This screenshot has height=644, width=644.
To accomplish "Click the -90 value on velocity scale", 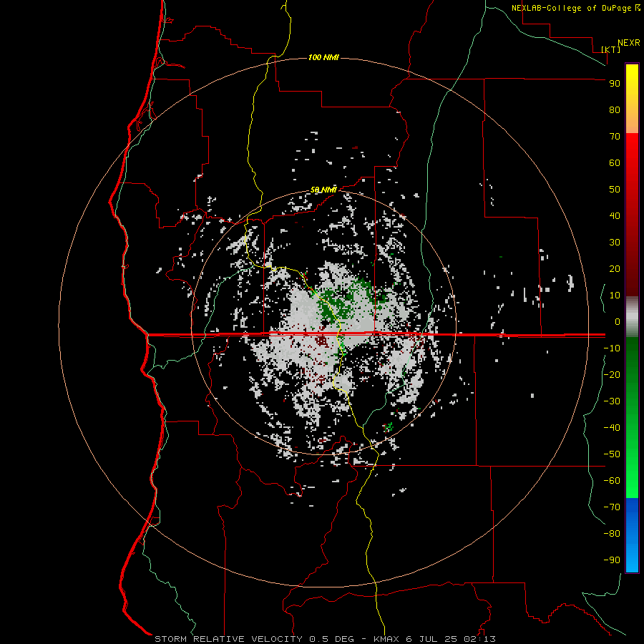I will 612,560.
